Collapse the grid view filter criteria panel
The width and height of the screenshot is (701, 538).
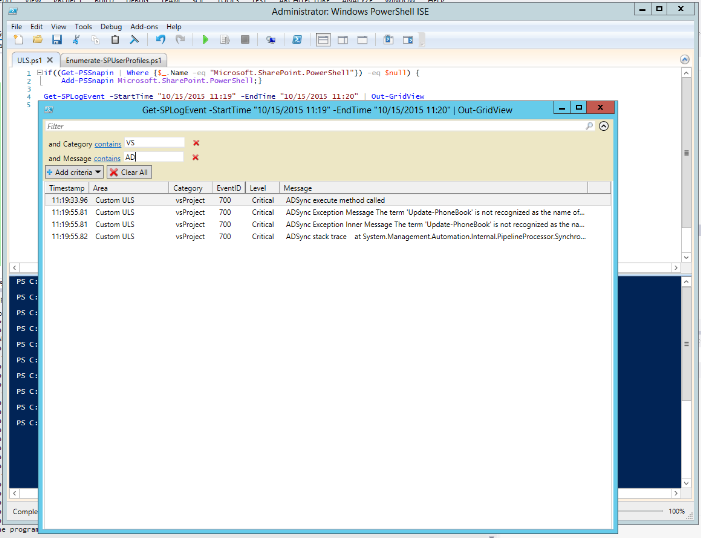click(x=604, y=126)
